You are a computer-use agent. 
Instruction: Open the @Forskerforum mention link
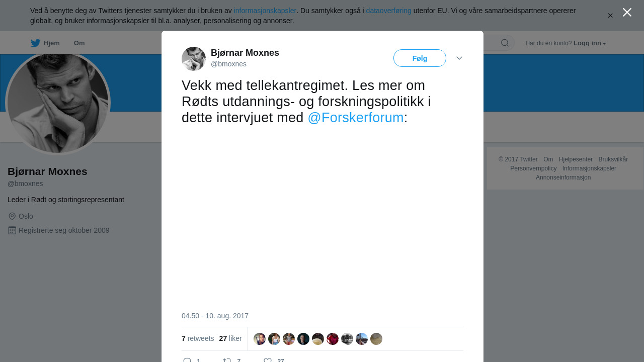pos(356,118)
